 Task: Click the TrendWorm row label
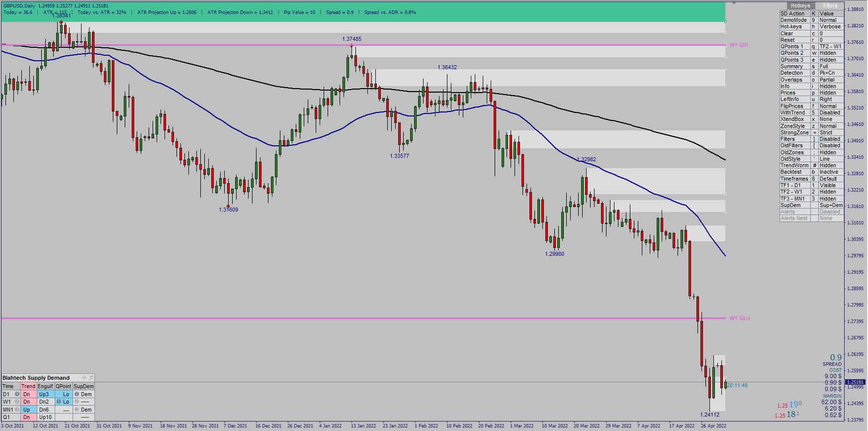[x=794, y=165]
